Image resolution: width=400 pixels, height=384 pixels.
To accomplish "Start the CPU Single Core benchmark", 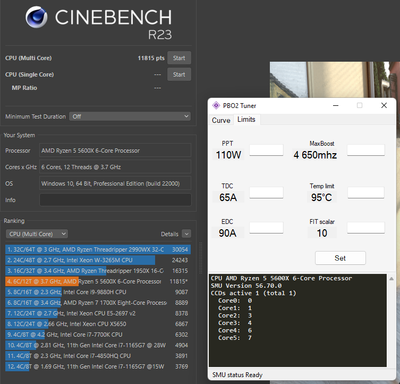I will [179, 74].
